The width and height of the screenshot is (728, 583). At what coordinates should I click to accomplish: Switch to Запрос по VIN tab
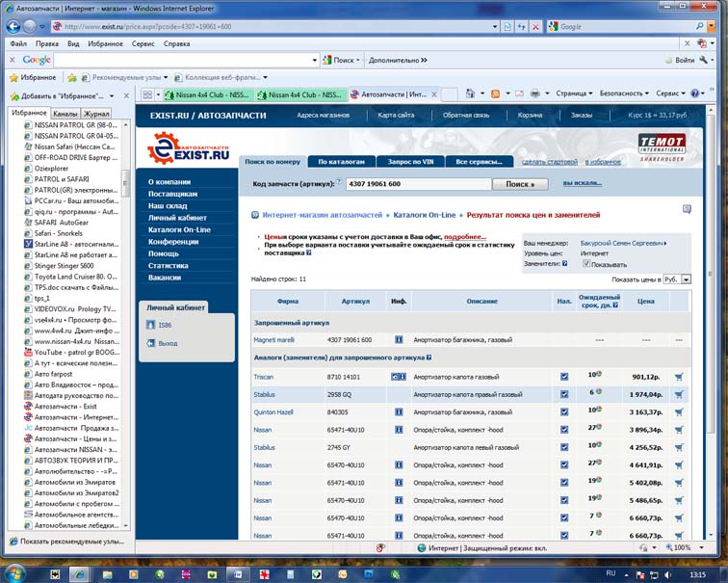410,162
